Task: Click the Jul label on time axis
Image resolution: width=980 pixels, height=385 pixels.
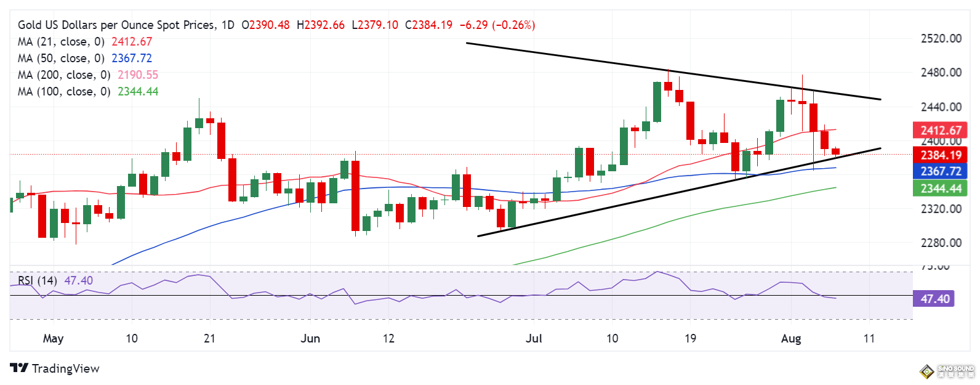Action: [x=534, y=339]
